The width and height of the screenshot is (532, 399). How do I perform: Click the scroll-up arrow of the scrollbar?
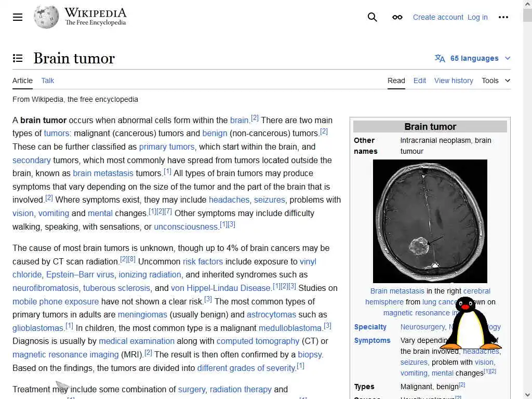[528, 4]
